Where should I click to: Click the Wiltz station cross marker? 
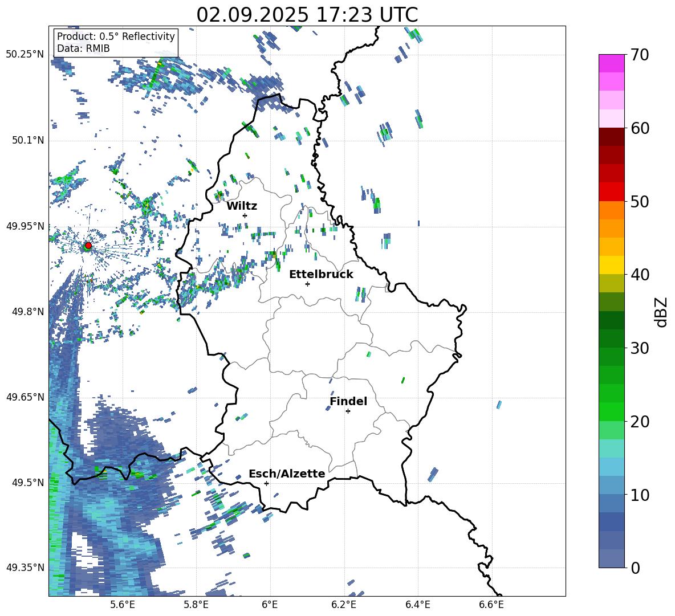pos(245,215)
